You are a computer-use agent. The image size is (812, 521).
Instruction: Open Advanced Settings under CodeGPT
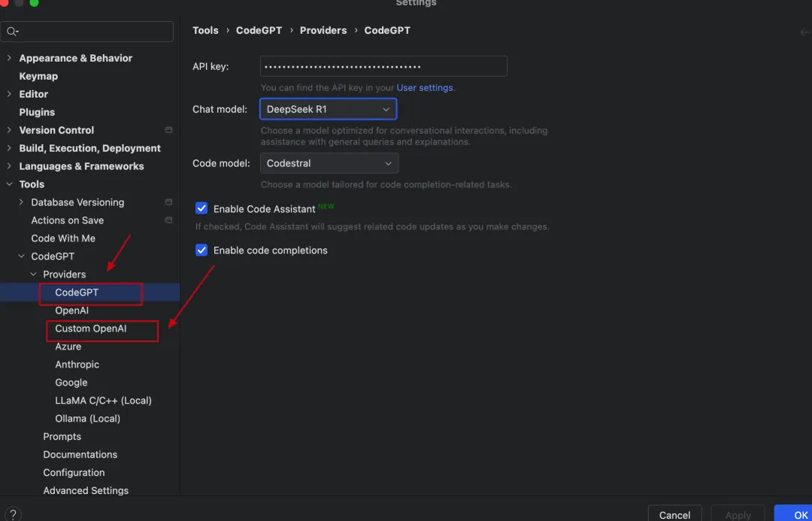pos(86,490)
